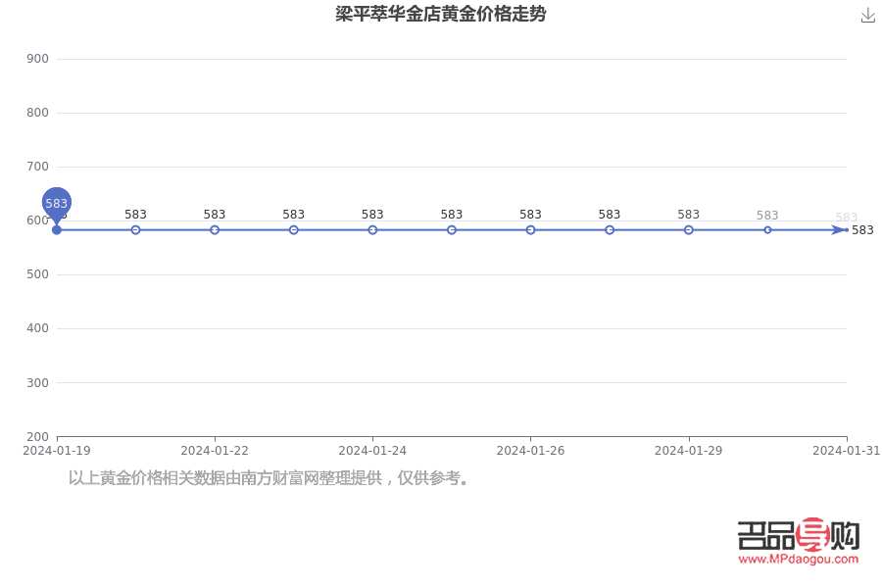Image resolution: width=882 pixels, height=588 pixels.
Task: Click the y-axis label 700
Action: (x=37, y=167)
